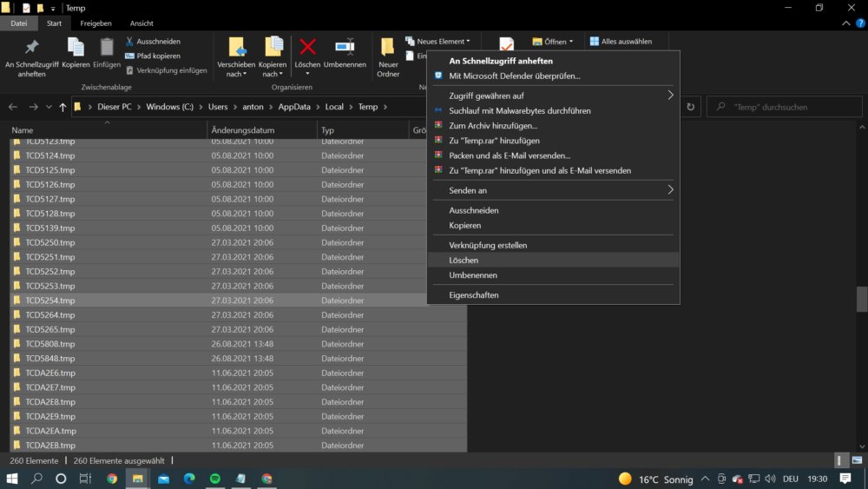Click An Schnellzugriff anheften in context menu

(x=553, y=61)
